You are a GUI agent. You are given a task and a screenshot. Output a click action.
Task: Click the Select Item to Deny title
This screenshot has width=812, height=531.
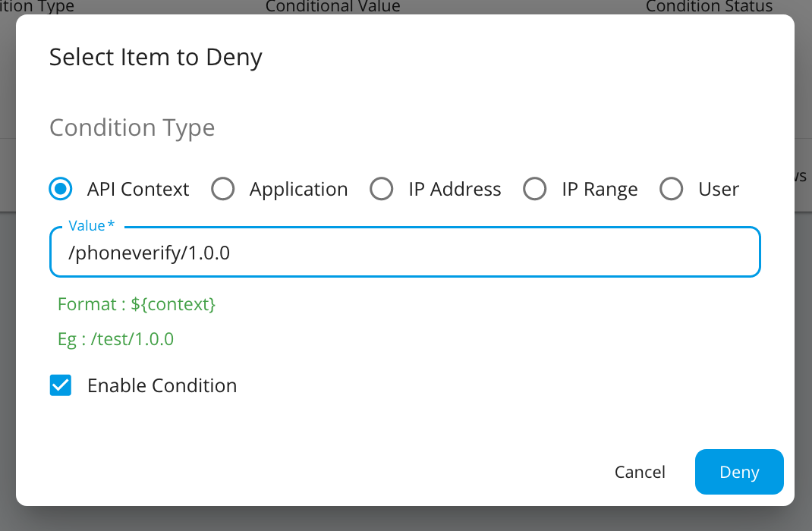pyautogui.click(x=156, y=57)
